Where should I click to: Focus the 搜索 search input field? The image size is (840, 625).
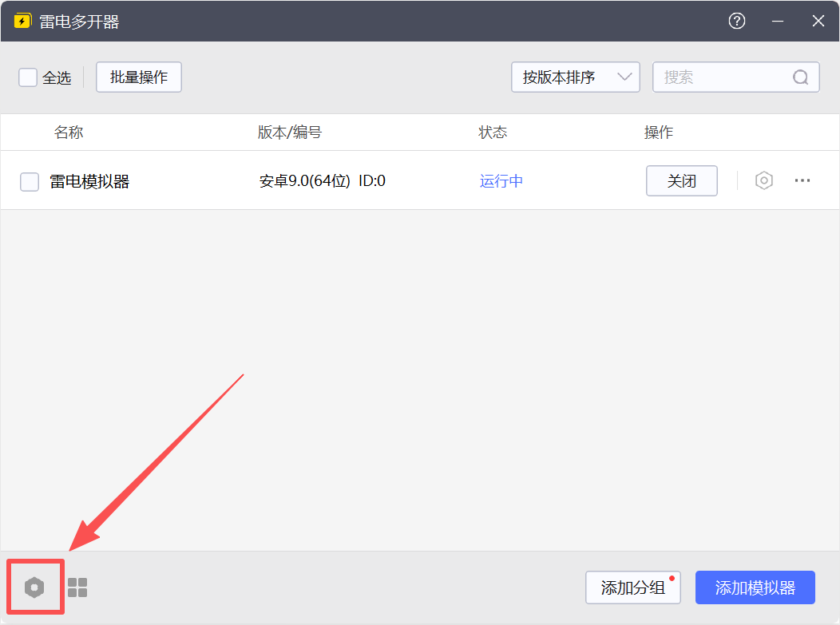(723, 77)
